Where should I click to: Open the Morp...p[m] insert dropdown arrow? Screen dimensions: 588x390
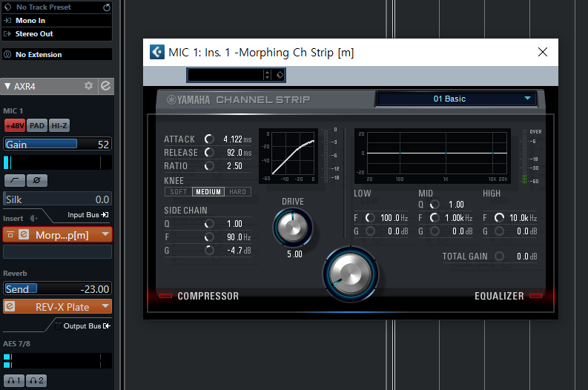point(106,235)
